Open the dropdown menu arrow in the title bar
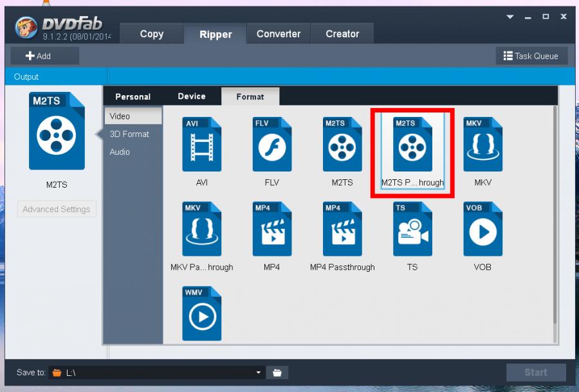Screen dimensions: 579x392 point(510,17)
